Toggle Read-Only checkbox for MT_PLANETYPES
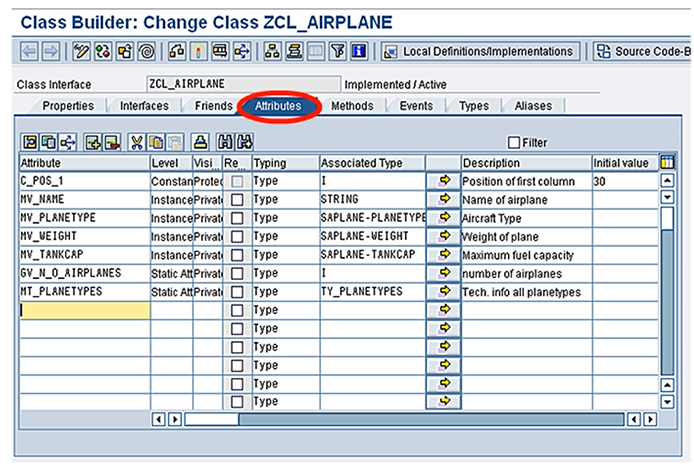 pyautogui.click(x=236, y=291)
